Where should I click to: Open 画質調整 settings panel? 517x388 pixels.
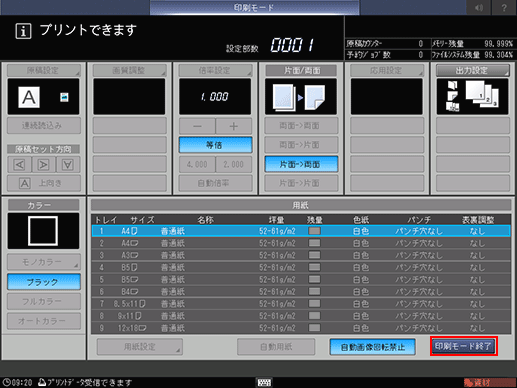click(x=129, y=70)
